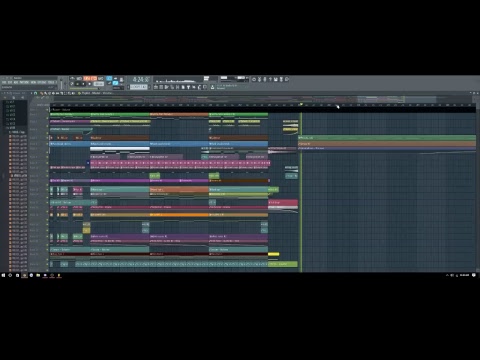
Task: Open the VIEW menu
Action: coord(33,82)
